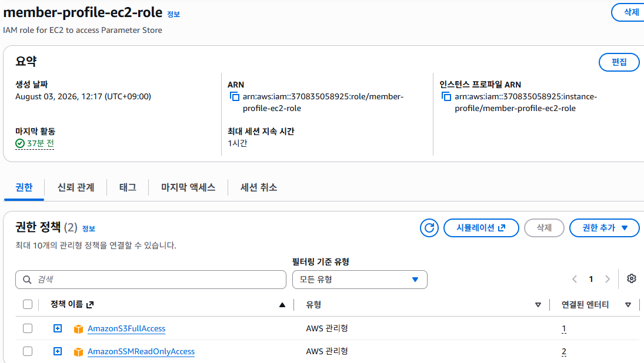Click external link icon beside 정책 이름
This screenshot has width=644, height=363.
coord(91,304)
